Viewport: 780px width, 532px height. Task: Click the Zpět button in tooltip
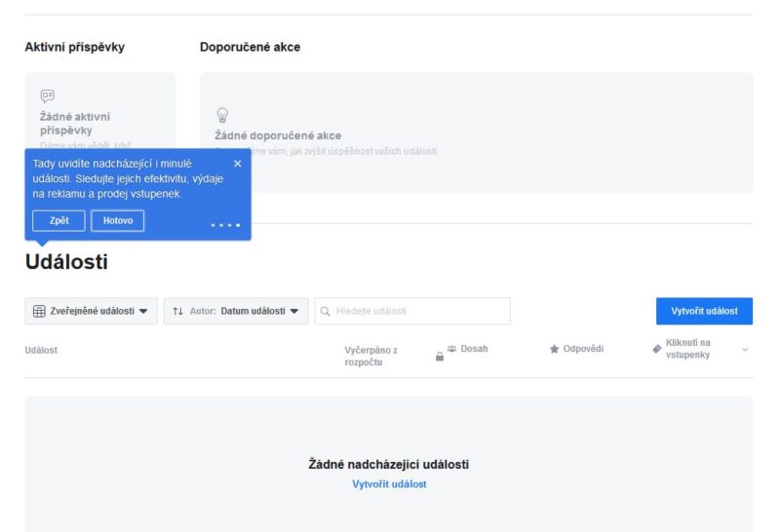pos(58,221)
